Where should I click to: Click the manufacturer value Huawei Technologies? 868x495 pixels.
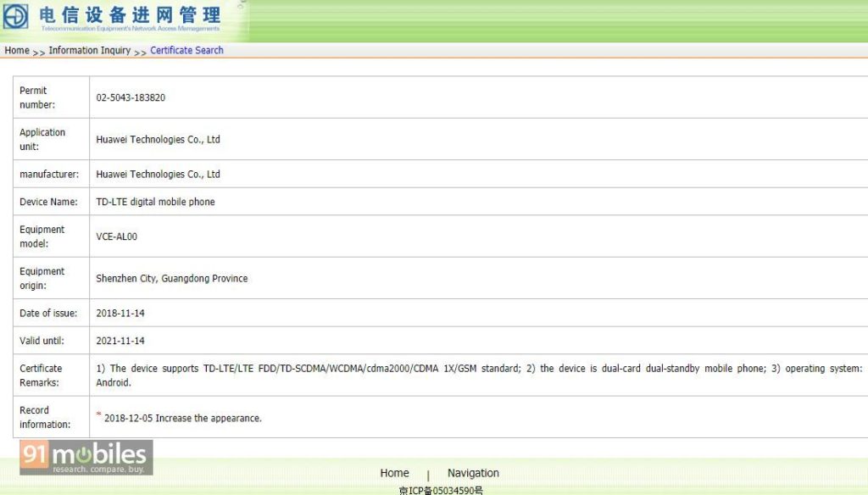158,174
